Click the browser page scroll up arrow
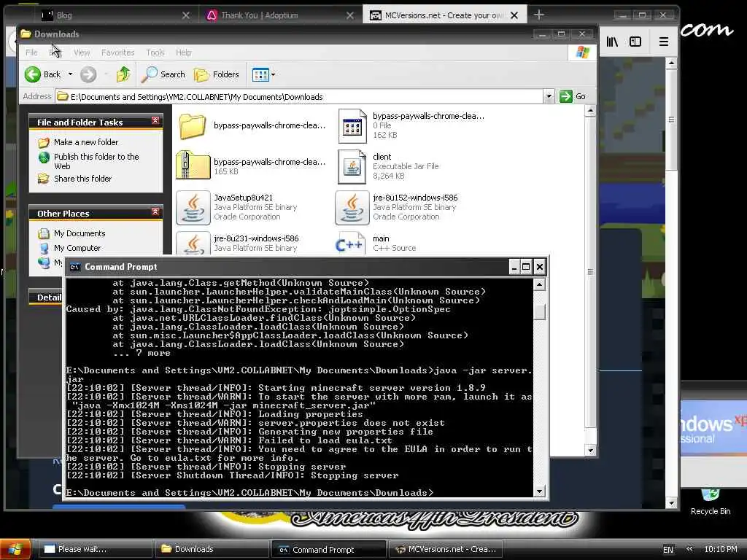This screenshot has height=560, width=747. [671, 63]
